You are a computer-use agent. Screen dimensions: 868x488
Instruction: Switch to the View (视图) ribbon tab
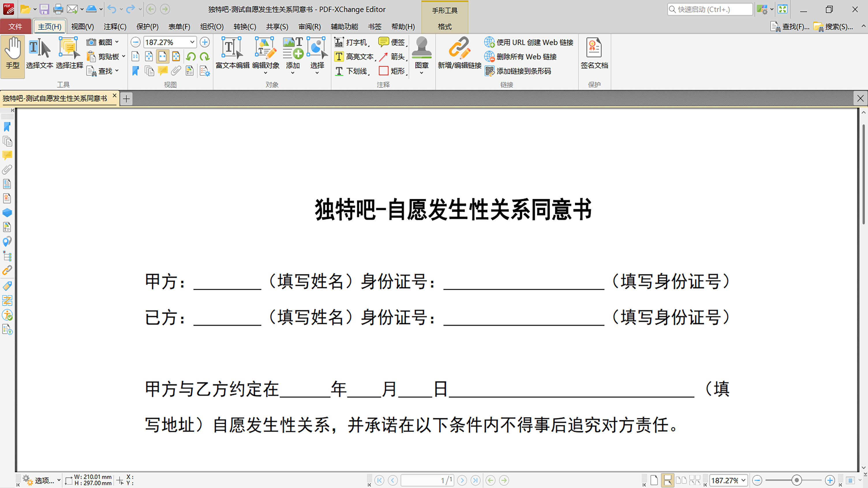click(x=83, y=26)
